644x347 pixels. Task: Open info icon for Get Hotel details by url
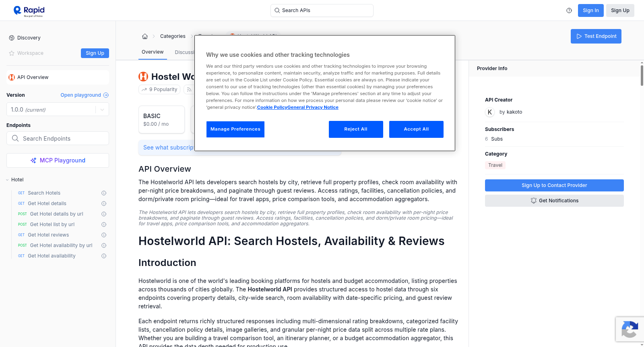point(104,214)
